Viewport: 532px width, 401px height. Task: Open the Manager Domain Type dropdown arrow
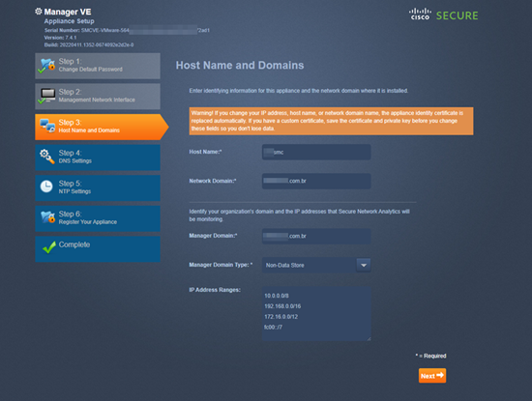coord(364,265)
